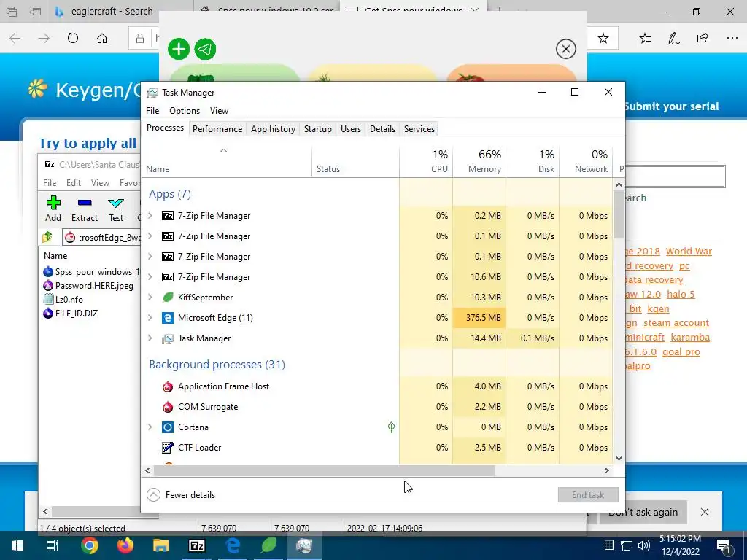Click the 7-Zip taskbar icon
Image resolution: width=747 pixels, height=560 pixels.
click(197, 545)
